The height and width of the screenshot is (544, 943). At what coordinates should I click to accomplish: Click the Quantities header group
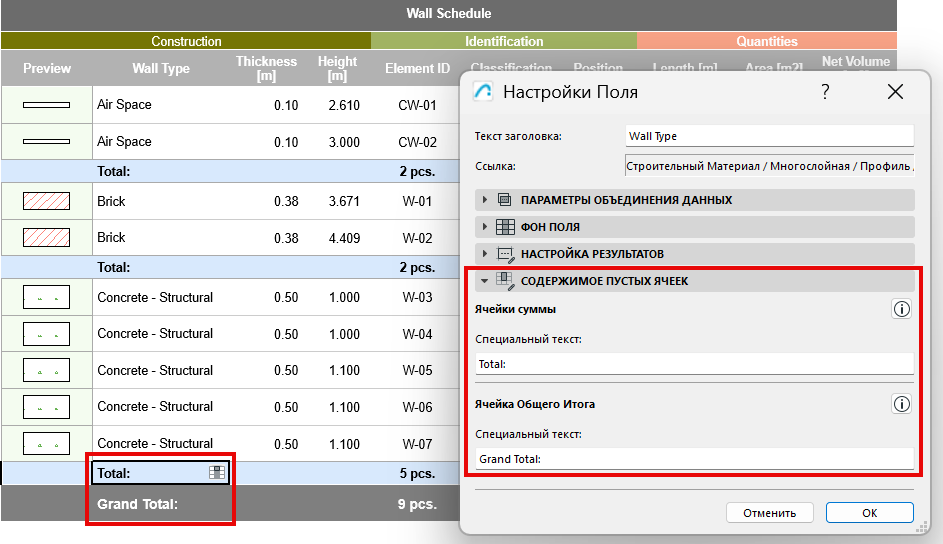pos(767,41)
